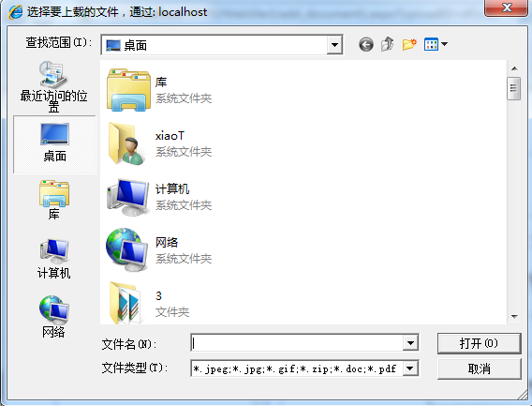Screen dimensions: 532x406
Task: Click the 库 name text in the file list
Action: tap(161, 83)
